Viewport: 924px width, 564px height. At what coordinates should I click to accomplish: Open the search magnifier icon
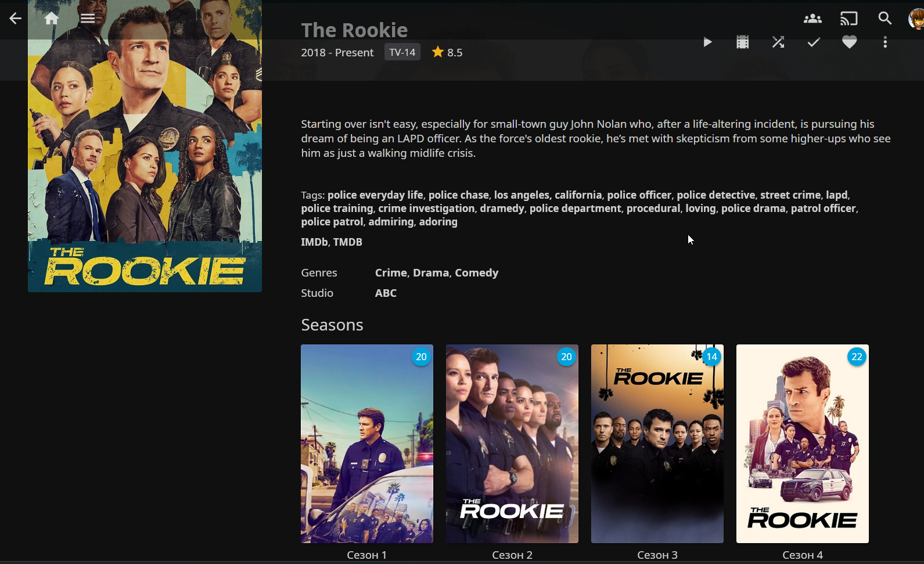pyautogui.click(x=885, y=19)
